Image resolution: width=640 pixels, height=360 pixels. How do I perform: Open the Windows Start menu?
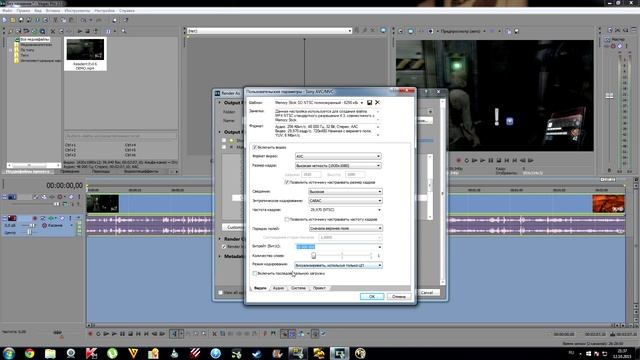click(x=9, y=353)
